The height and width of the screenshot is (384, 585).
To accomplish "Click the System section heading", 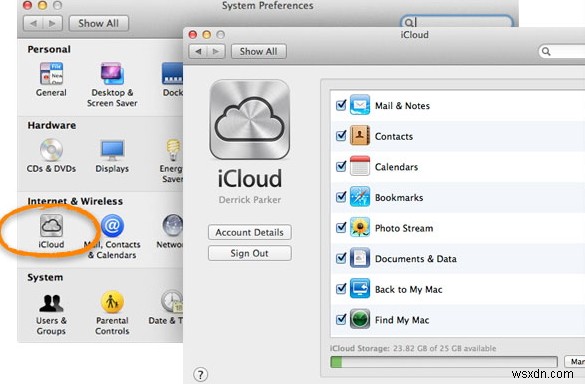I will (x=45, y=277).
